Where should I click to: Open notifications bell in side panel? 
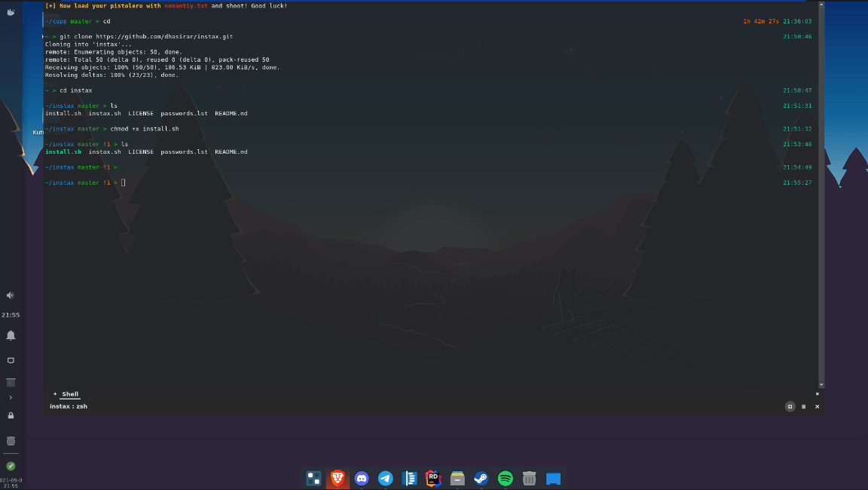pos(11,335)
